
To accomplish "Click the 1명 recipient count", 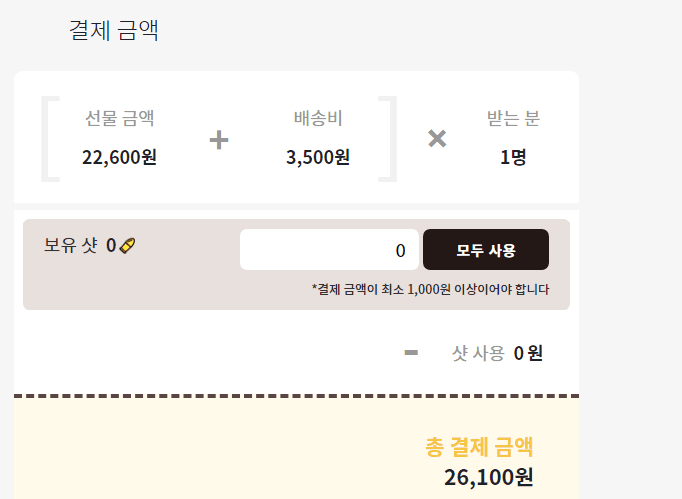I will click(x=513, y=157).
